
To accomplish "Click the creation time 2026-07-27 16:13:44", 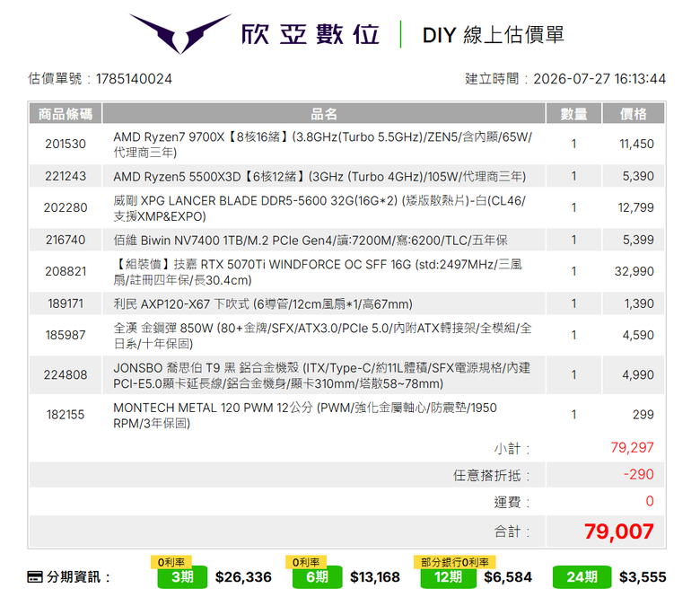I will (x=599, y=79).
